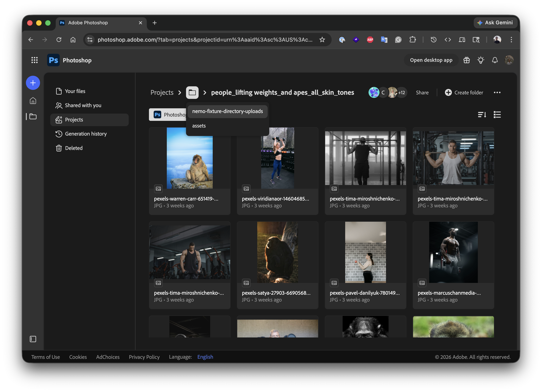The width and height of the screenshot is (542, 392).
Task: Click the address bar URL
Action: point(205,40)
